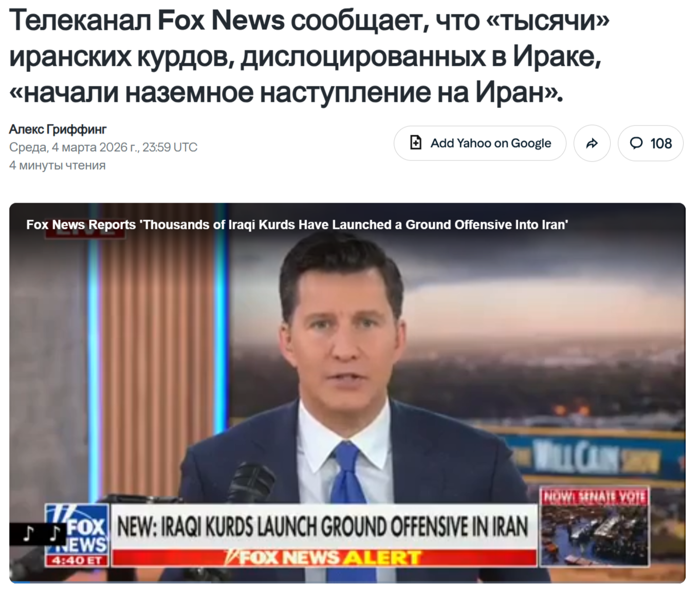Click the headline about Телеканал Fox News

(x=309, y=56)
